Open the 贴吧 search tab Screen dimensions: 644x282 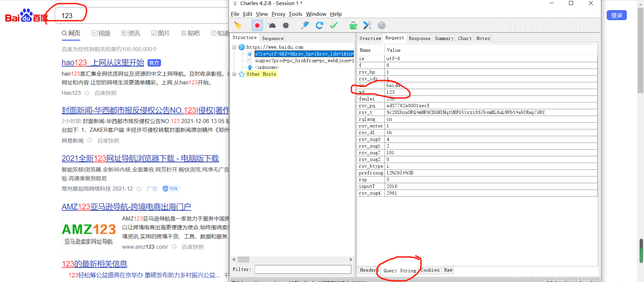coord(190,33)
